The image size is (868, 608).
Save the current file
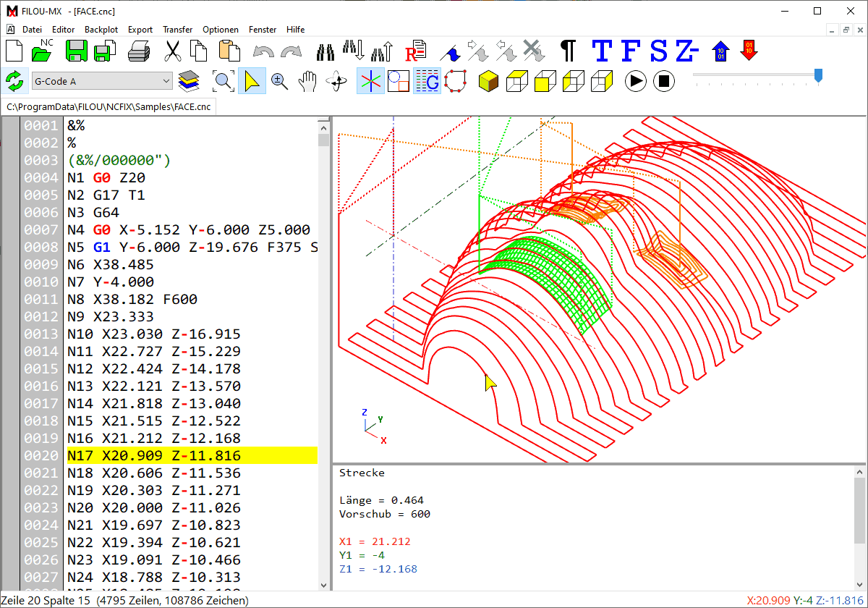pos(76,51)
